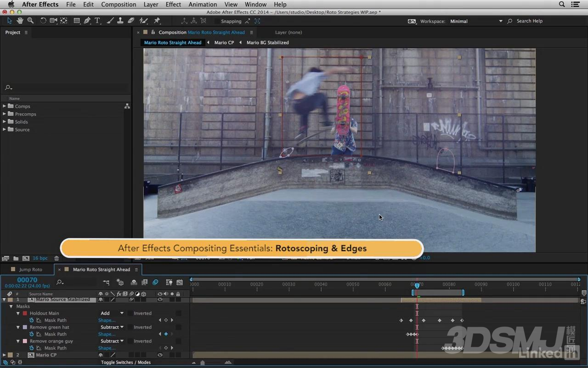Open Shape dialog for Holdout Main mask
Screen dimensions: 588x368
click(107, 320)
